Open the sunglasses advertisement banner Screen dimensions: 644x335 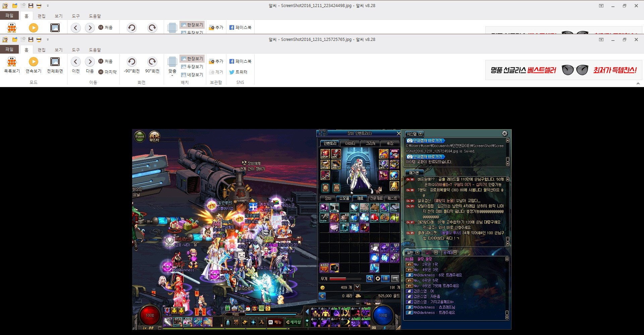click(x=563, y=70)
